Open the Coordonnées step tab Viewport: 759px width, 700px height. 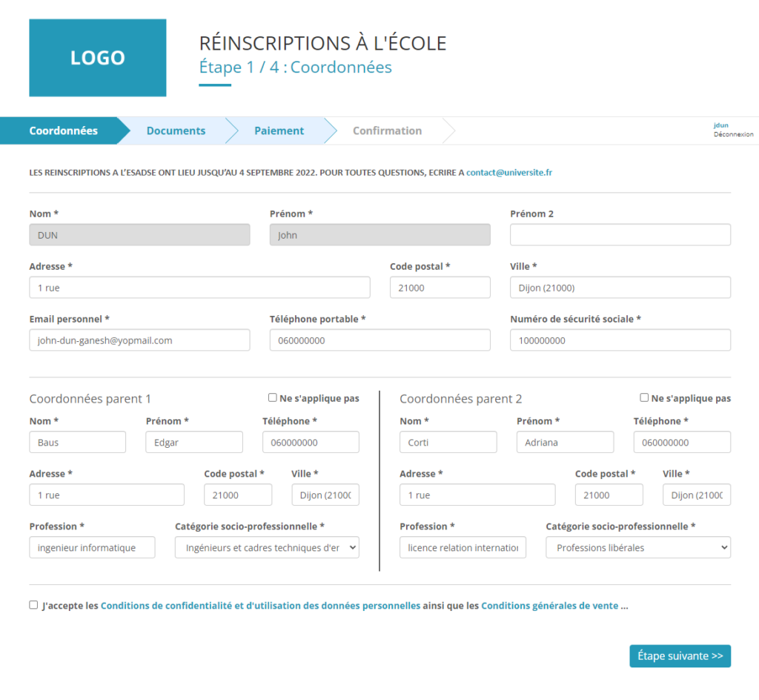point(64,131)
